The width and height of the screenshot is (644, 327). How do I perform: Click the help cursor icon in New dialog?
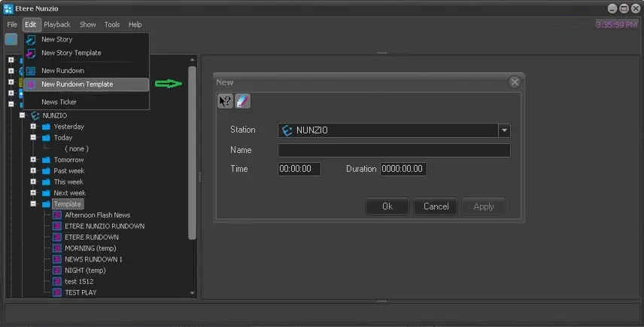click(x=225, y=101)
